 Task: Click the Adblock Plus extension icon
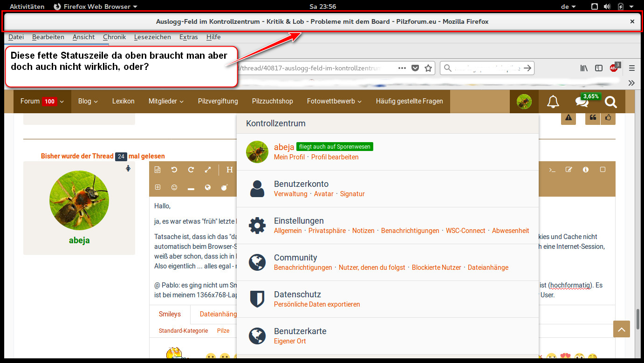point(614,68)
